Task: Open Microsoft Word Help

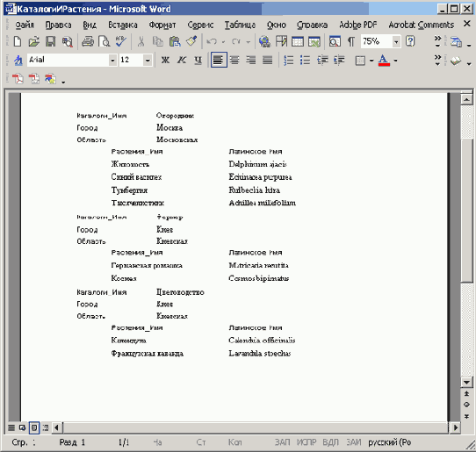Action: coord(410,41)
